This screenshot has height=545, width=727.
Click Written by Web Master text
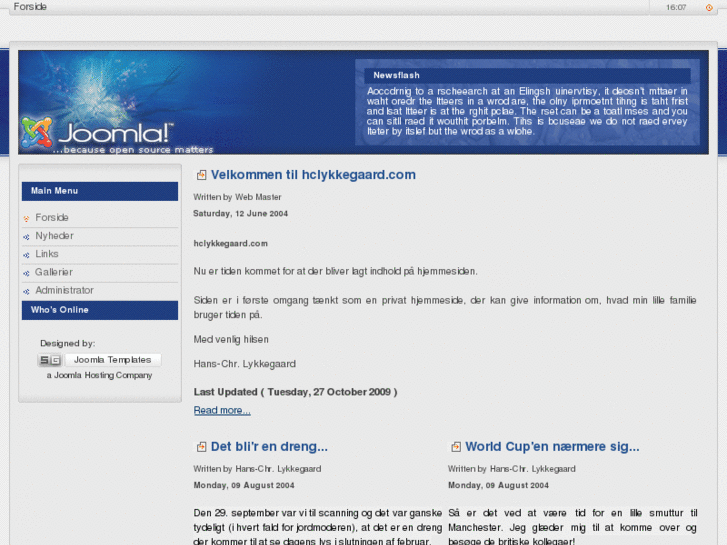coord(237,197)
